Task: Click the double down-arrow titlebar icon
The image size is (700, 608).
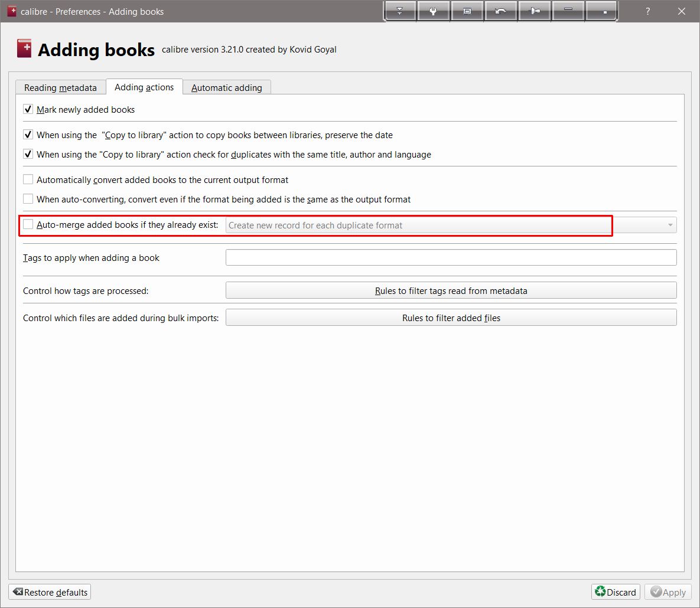Action: coord(400,11)
